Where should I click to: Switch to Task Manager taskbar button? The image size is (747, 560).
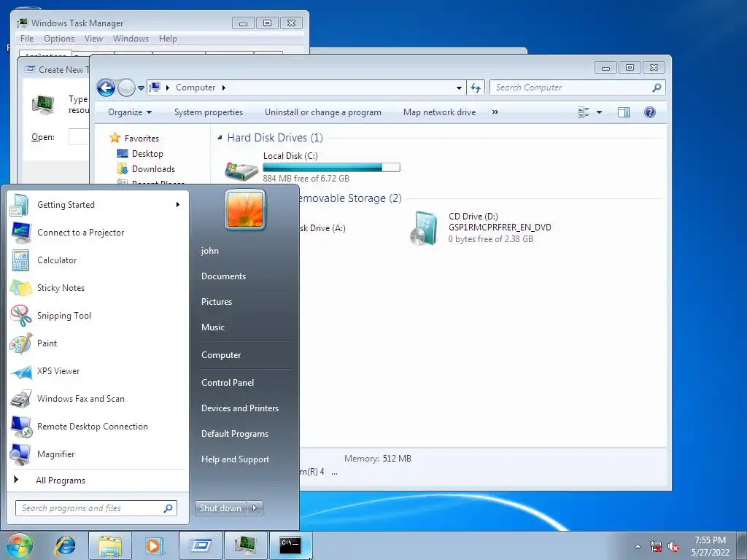(x=245, y=545)
